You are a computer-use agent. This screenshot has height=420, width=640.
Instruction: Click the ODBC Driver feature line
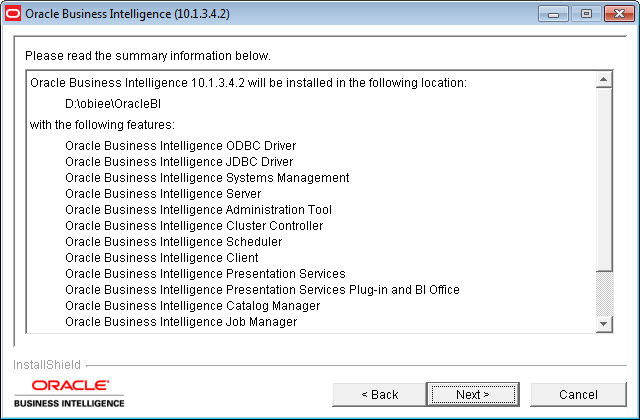click(x=180, y=146)
